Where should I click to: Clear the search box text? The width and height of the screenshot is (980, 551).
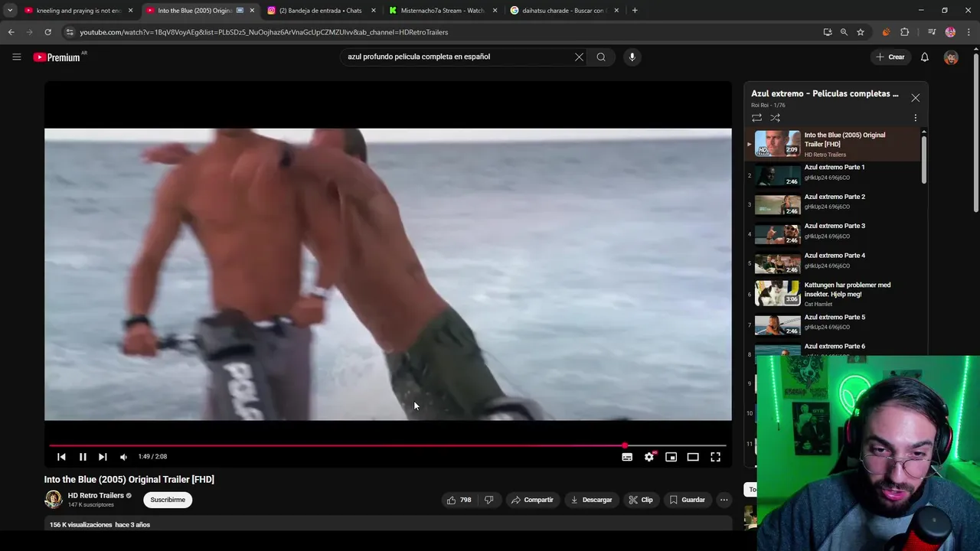point(579,57)
